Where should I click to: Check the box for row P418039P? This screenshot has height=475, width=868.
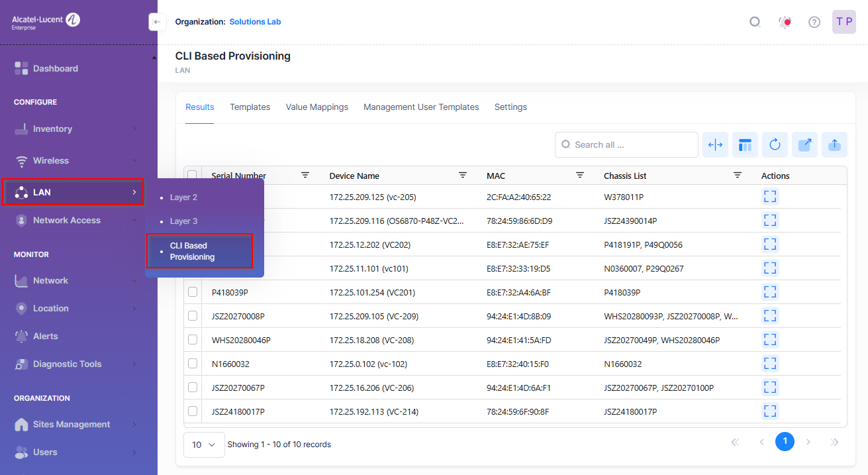193,292
